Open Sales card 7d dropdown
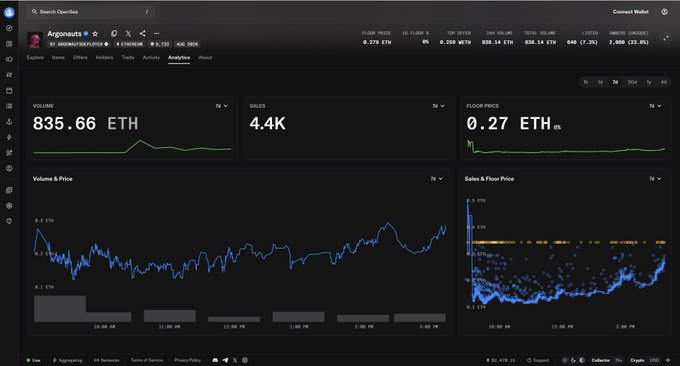680x366 pixels. coord(438,106)
